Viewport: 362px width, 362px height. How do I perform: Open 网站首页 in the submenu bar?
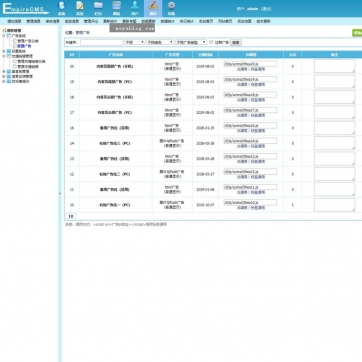pyautogui.click(x=225, y=21)
